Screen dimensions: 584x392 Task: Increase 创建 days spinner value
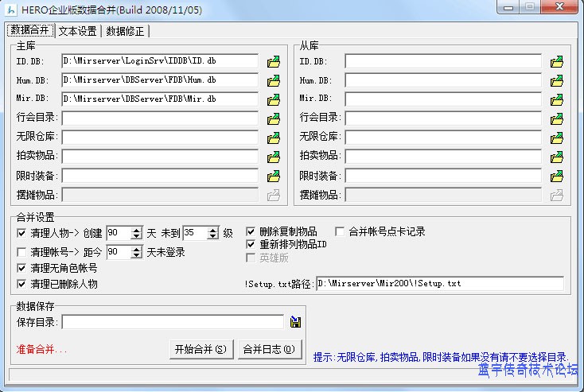[x=136, y=230]
